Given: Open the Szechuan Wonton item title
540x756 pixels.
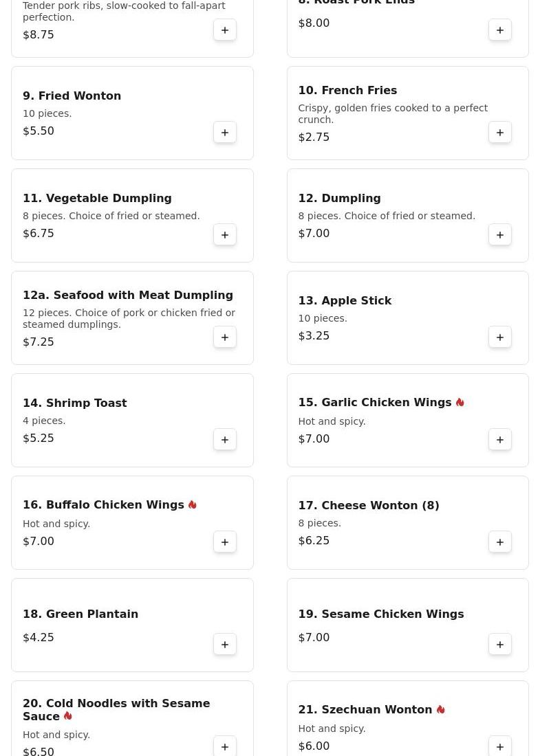Looking at the screenshot, I should (x=365, y=710).
